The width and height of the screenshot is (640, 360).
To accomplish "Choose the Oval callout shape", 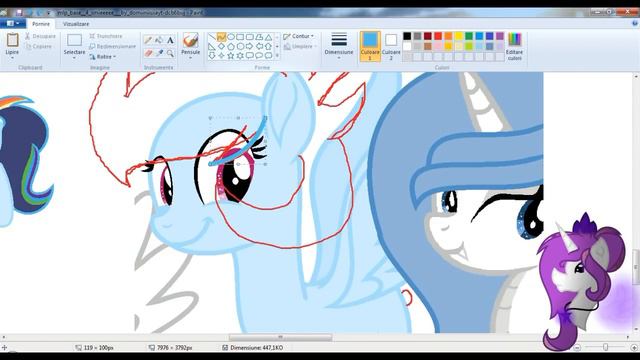I will (259, 56).
